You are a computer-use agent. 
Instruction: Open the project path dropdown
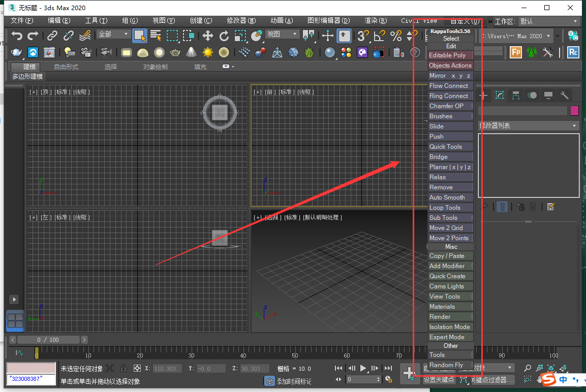[x=516, y=36]
